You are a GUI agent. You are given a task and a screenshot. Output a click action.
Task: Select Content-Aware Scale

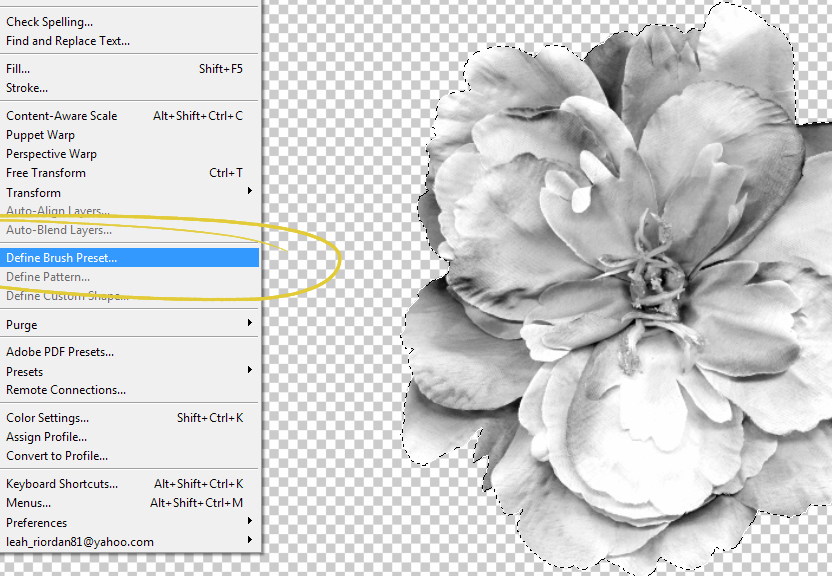129,116
